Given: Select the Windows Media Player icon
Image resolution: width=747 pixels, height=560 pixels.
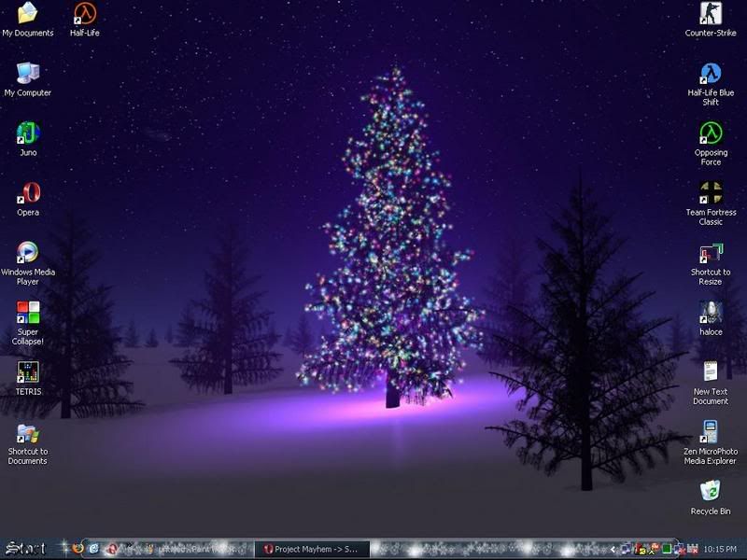Looking at the screenshot, I should pos(28,253).
